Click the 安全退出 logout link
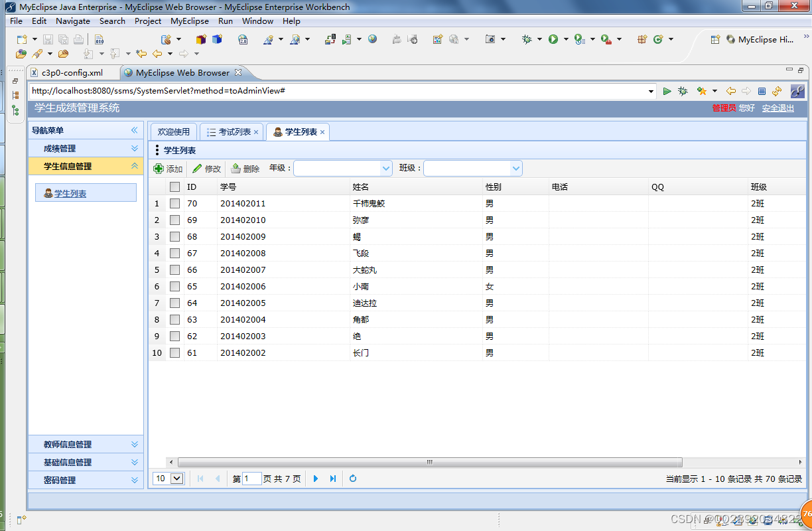This screenshot has height=531, width=812. point(778,108)
